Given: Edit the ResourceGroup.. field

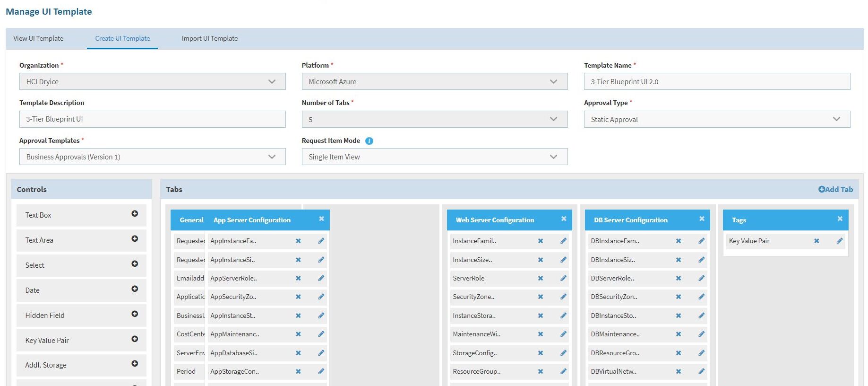Looking at the screenshot, I should (564, 371).
